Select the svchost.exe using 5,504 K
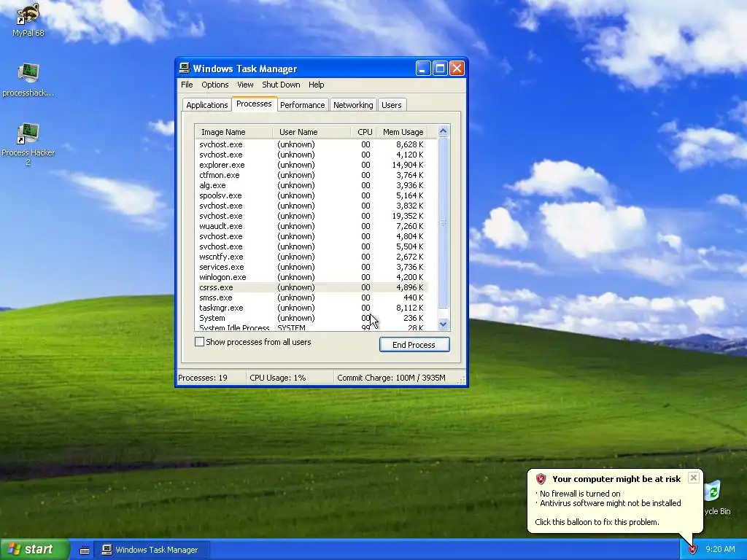Image resolution: width=747 pixels, height=560 pixels. tap(311, 246)
